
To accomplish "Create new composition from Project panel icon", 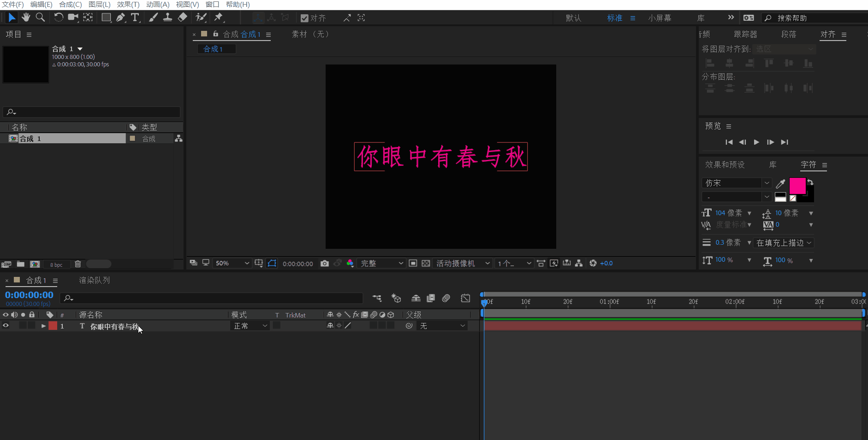I will pos(35,264).
